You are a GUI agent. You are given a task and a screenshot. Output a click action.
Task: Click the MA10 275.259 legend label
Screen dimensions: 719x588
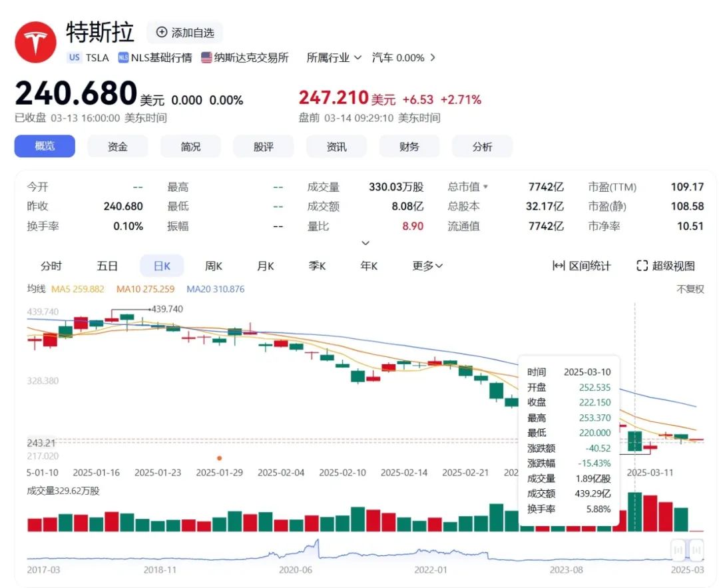145,289
